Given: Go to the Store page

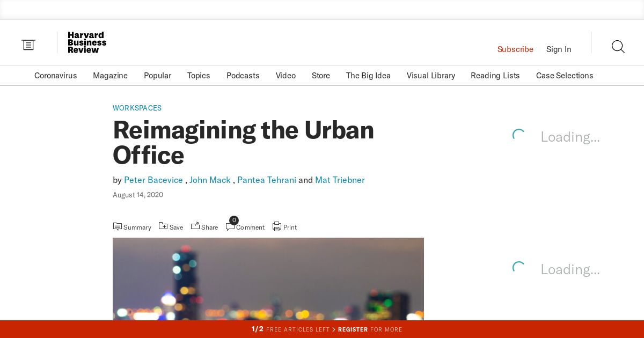Looking at the screenshot, I should (321, 76).
